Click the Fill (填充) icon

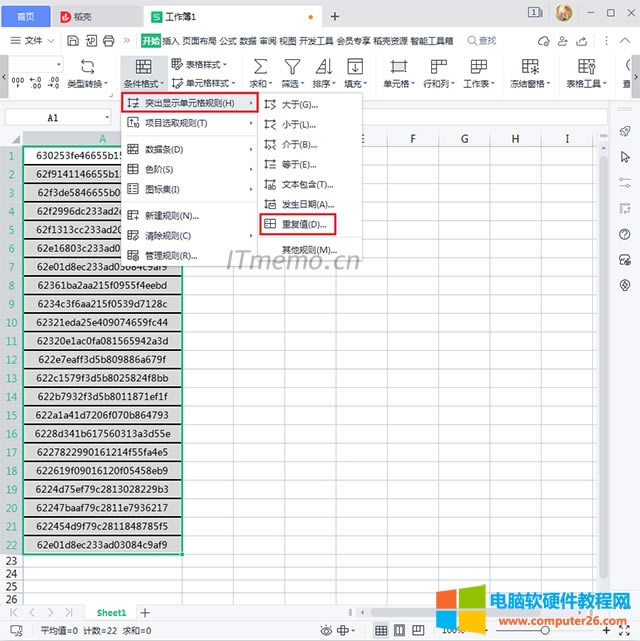tap(354, 67)
